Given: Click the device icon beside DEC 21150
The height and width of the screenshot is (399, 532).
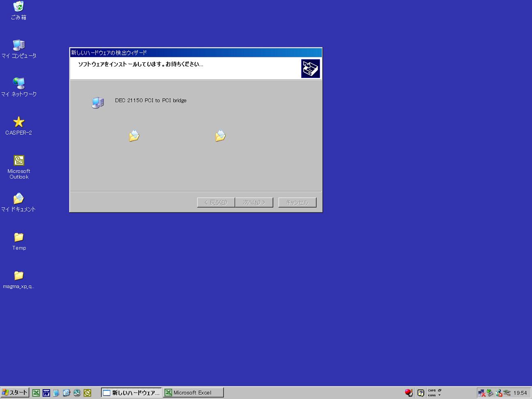Looking at the screenshot, I should point(98,103).
